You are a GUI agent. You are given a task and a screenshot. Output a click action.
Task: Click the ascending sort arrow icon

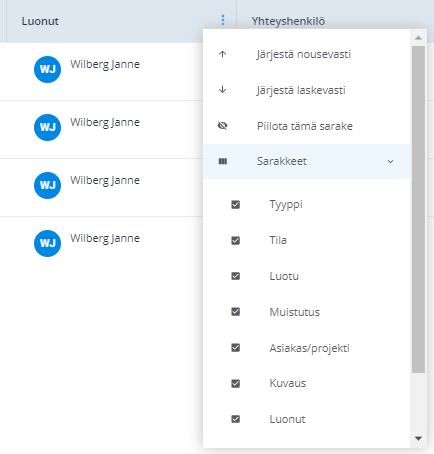point(222,54)
